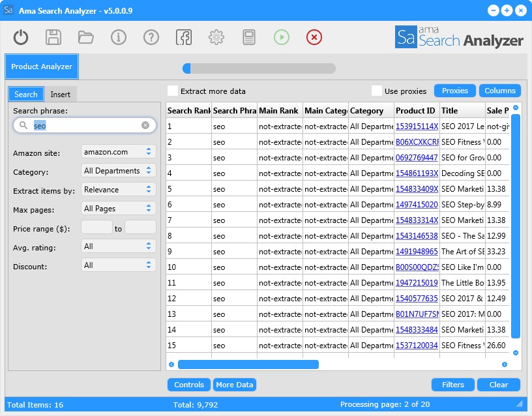Click the Search phrase input field
The width and height of the screenshot is (532, 416).
pos(85,126)
